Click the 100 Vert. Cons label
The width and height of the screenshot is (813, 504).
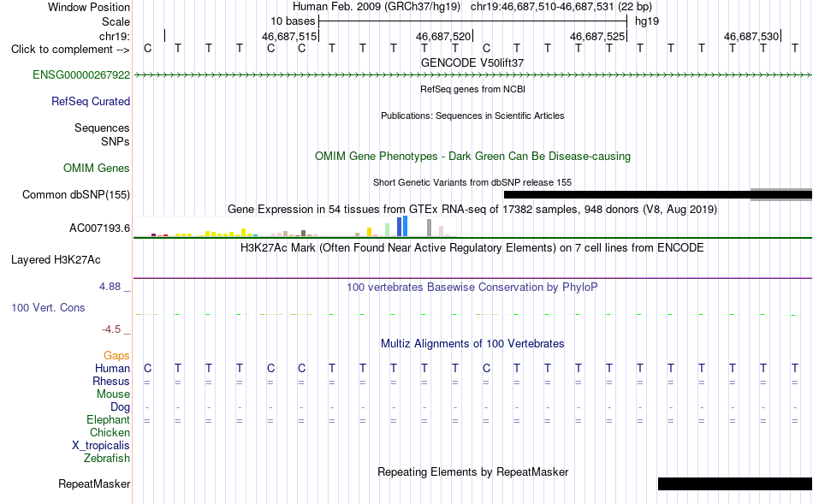coord(48,307)
